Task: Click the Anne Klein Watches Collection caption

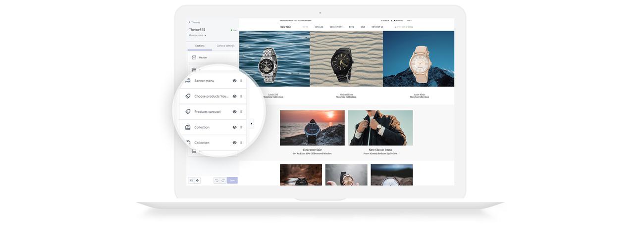Action: pyautogui.click(x=420, y=96)
